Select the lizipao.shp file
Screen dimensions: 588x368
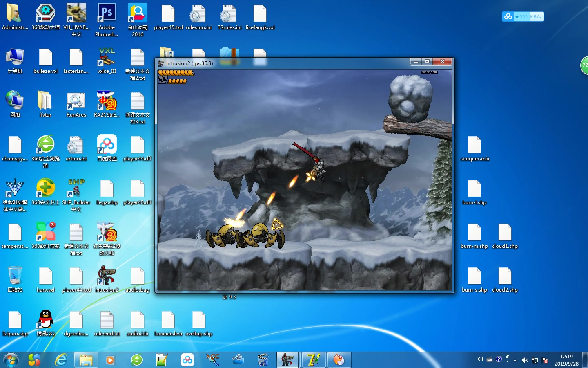click(15, 323)
